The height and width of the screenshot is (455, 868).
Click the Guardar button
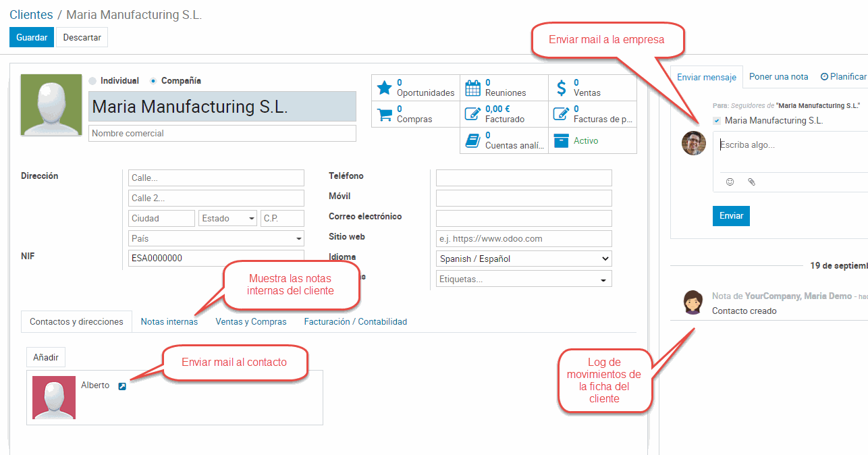pyautogui.click(x=31, y=38)
